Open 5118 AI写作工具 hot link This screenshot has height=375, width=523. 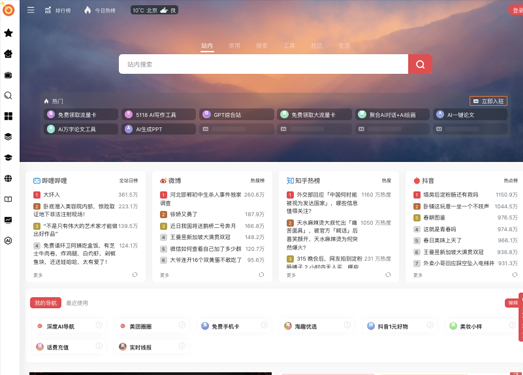(x=159, y=115)
